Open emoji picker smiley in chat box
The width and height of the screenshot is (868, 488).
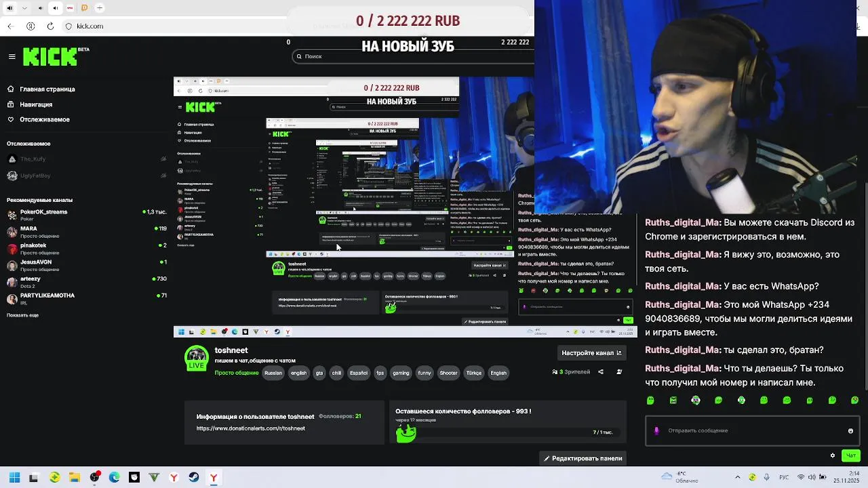pos(850,431)
